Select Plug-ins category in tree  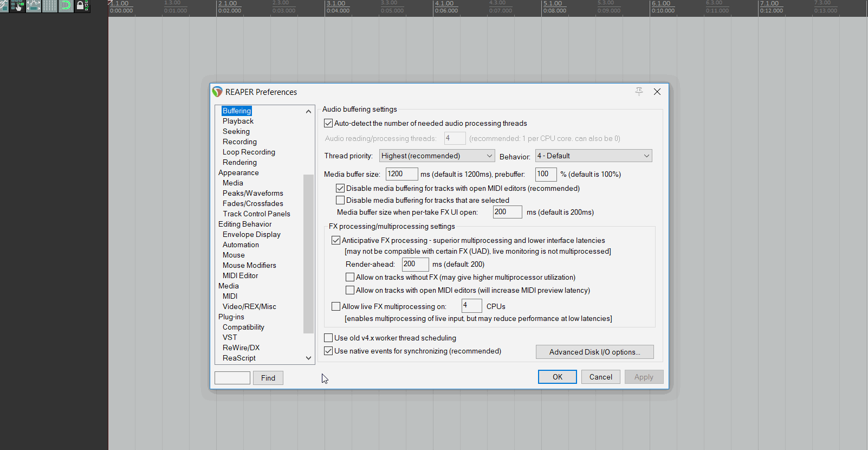click(x=231, y=317)
